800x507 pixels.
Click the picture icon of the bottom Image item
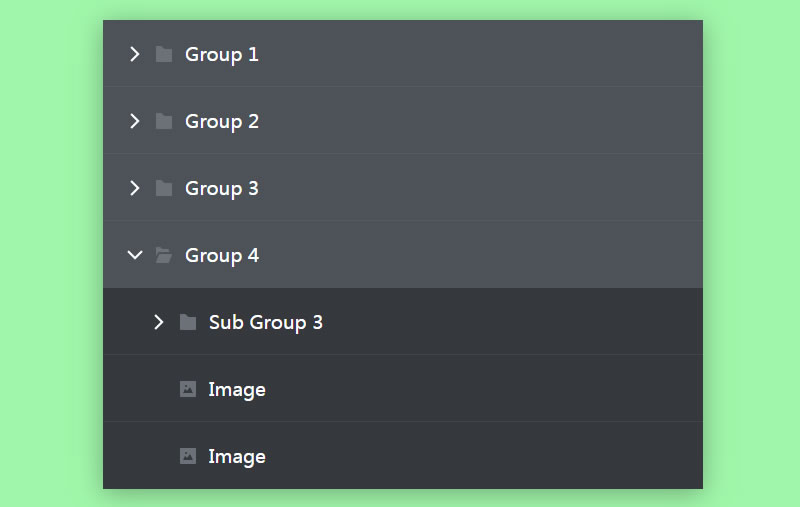tap(188, 456)
